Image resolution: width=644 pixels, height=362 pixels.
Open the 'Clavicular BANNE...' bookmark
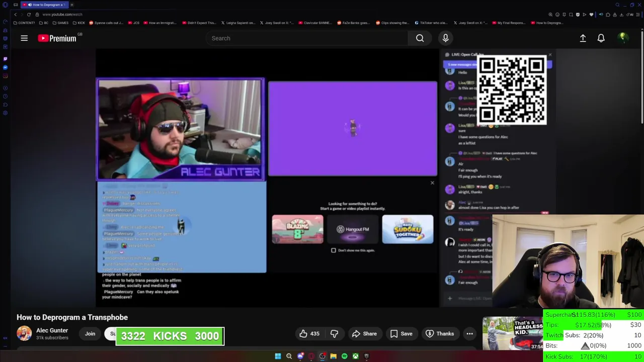315,23
